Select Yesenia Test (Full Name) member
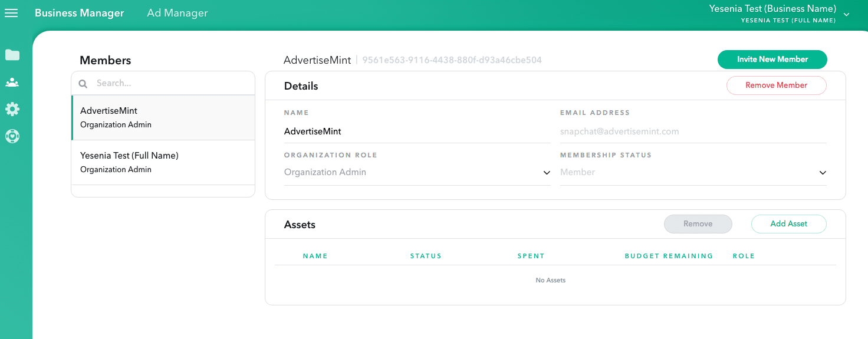Image resolution: width=868 pixels, height=339 pixels. [x=163, y=162]
